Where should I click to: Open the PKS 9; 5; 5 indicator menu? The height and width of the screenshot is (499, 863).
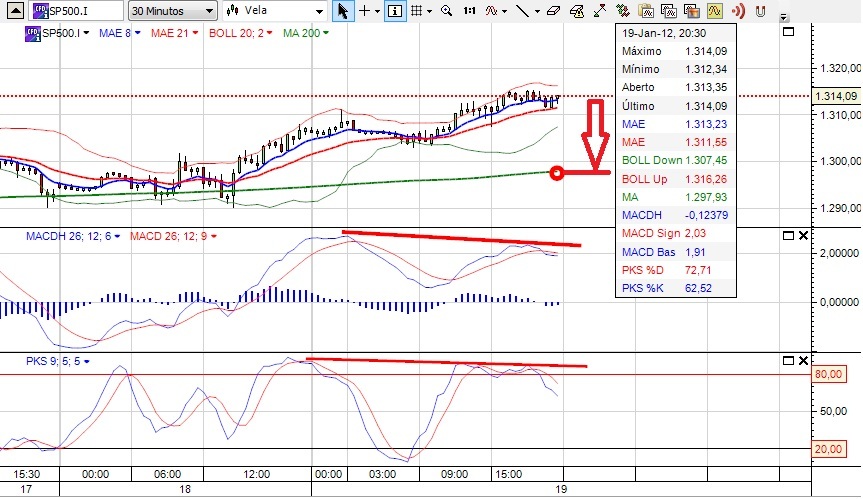(x=58, y=361)
